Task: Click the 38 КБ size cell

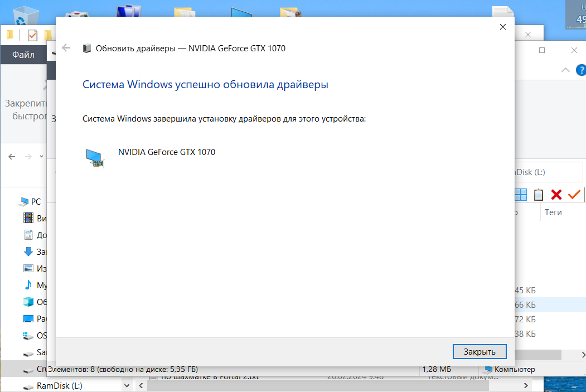Action: pyautogui.click(x=525, y=334)
